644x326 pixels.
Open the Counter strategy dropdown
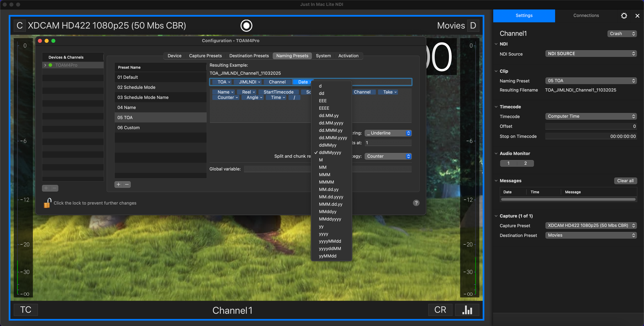coord(388,156)
